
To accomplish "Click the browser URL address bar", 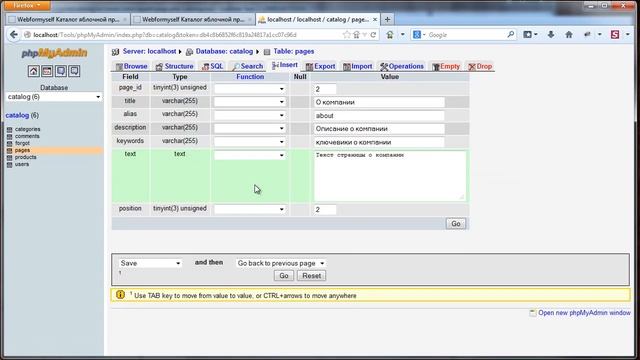I will click(184, 35).
